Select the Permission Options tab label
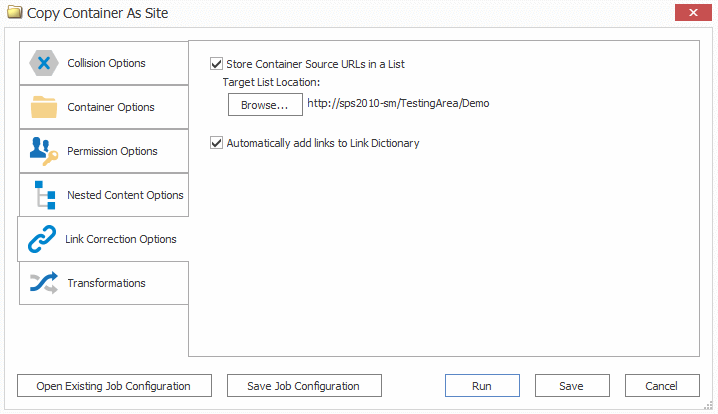Viewport: 718px width, 414px height. pyautogui.click(x=112, y=151)
